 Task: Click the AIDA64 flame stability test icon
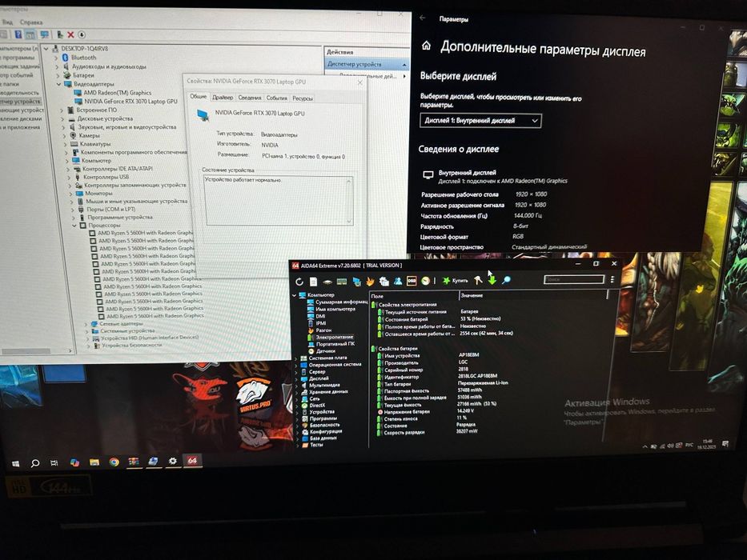(x=370, y=282)
